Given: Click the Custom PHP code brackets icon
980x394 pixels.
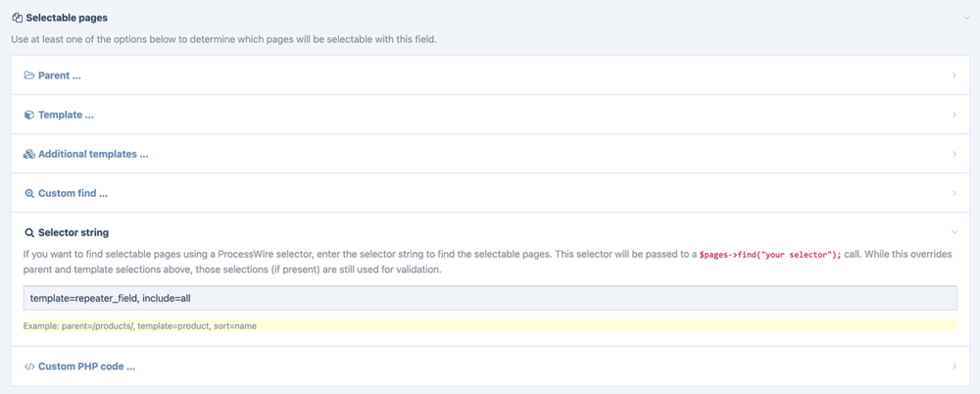Looking at the screenshot, I should pos(29,367).
